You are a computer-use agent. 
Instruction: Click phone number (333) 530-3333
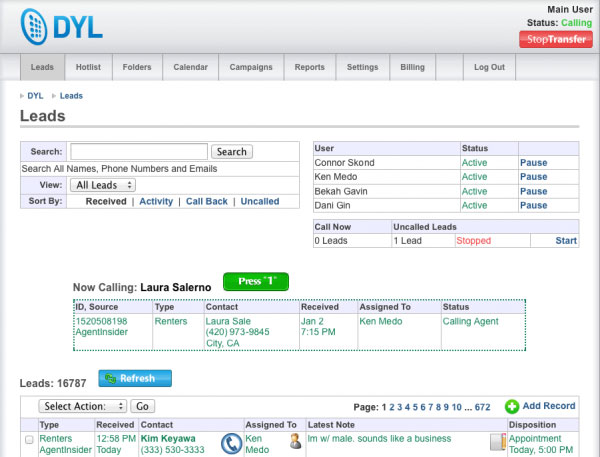[x=173, y=450]
